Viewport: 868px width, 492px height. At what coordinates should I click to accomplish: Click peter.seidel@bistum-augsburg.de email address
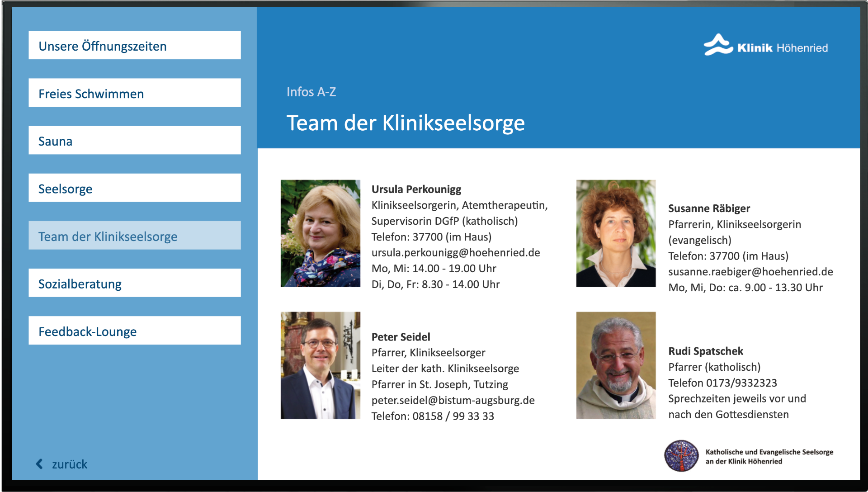[x=453, y=400]
